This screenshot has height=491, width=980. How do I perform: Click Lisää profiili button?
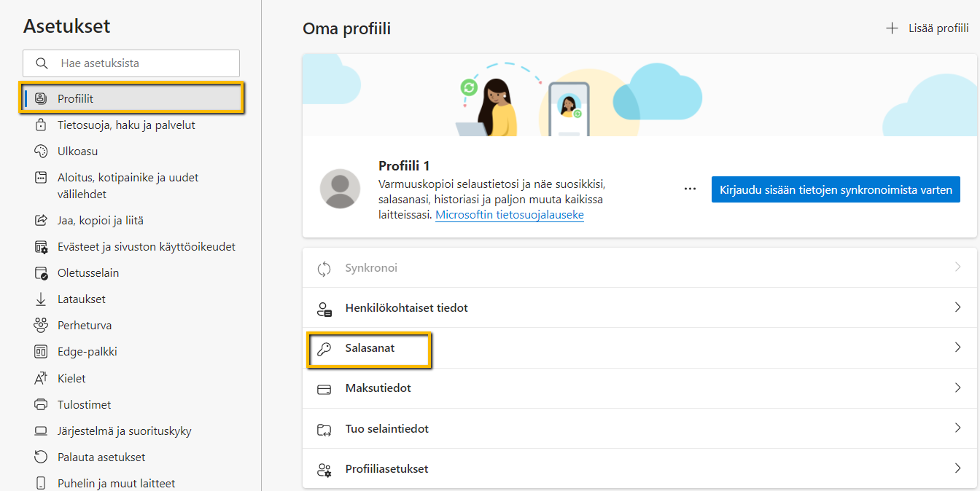tap(927, 28)
